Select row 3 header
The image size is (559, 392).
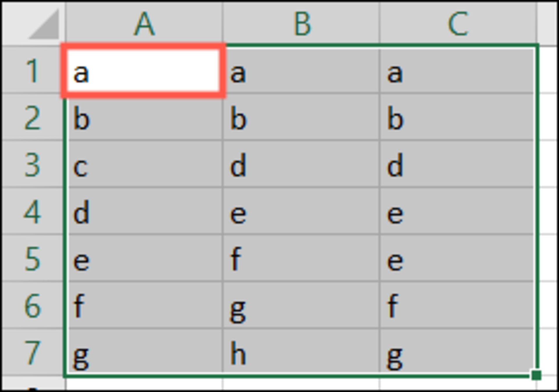(x=33, y=164)
